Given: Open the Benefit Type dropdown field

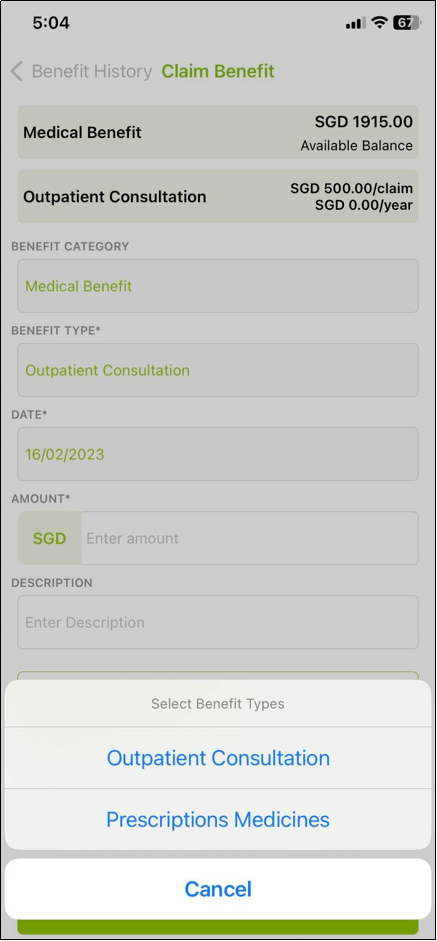Looking at the screenshot, I should click(218, 370).
